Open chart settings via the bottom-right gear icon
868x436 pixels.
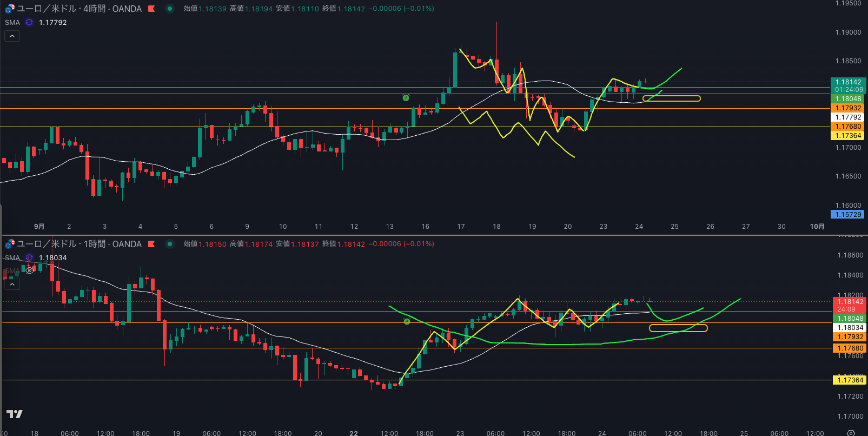point(851,433)
